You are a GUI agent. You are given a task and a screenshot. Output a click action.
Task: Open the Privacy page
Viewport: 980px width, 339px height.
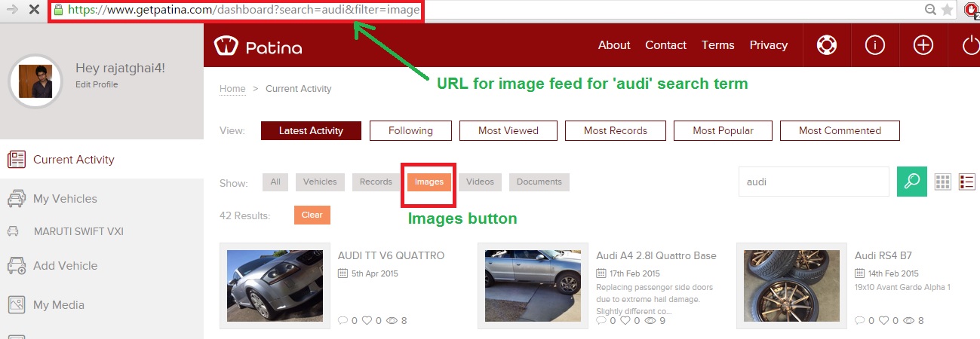[x=769, y=45]
